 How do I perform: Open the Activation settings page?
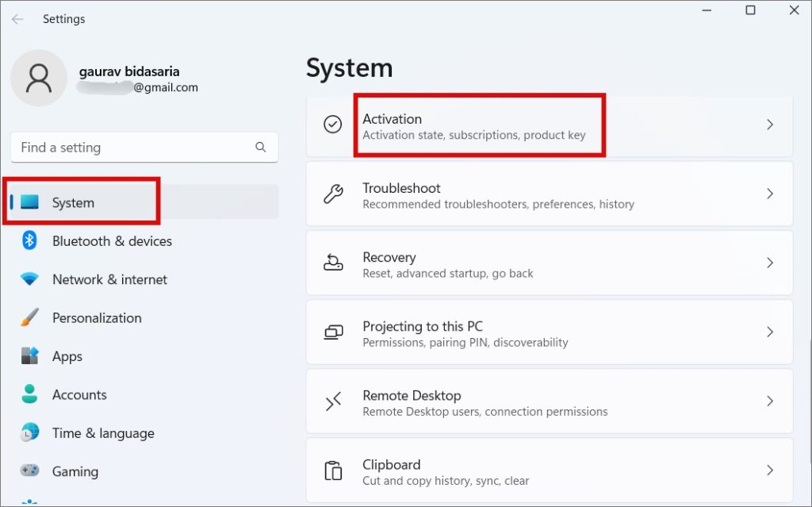[x=550, y=125]
